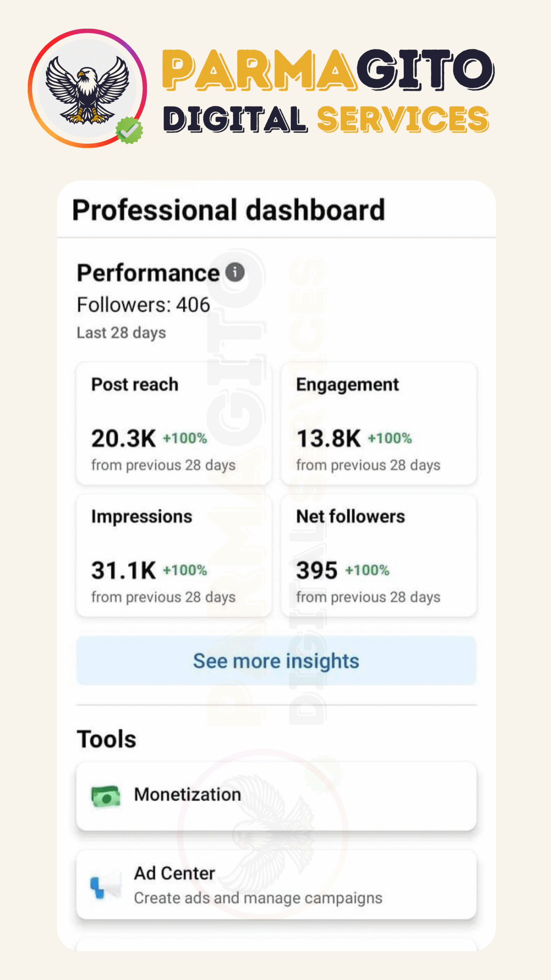Open the Engagement card title
551x980 pixels.
coord(347,384)
